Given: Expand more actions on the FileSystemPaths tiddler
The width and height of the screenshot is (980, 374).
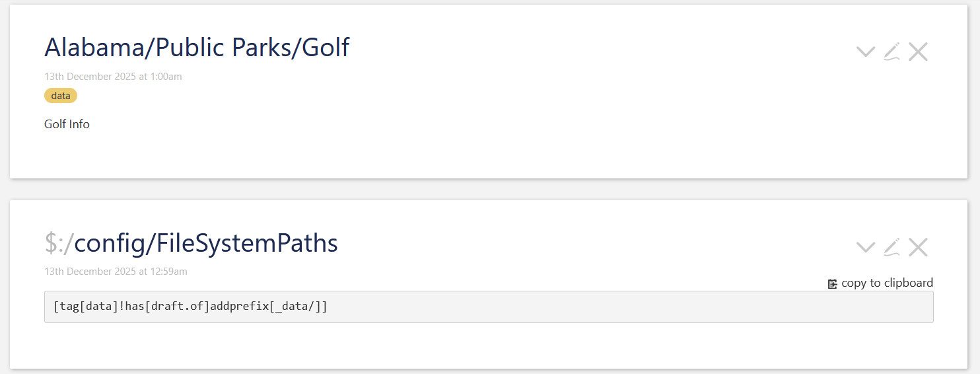Looking at the screenshot, I should (865, 247).
